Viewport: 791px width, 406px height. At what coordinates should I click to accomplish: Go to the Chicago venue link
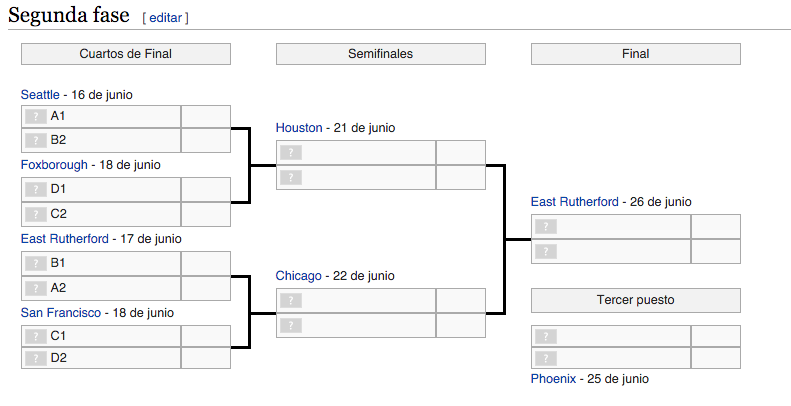click(x=299, y=276)
